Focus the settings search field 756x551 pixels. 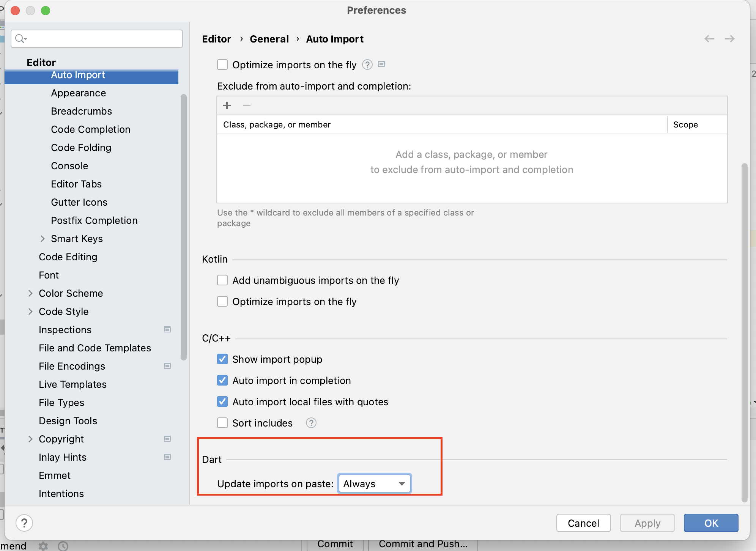coord(102,39)
